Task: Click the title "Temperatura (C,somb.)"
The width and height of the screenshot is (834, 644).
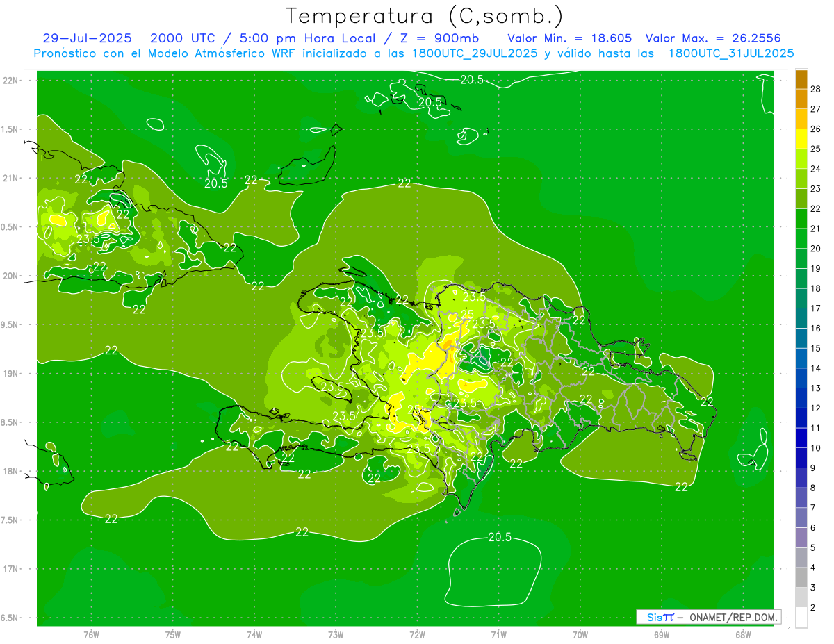Action: tap(425, 16)
